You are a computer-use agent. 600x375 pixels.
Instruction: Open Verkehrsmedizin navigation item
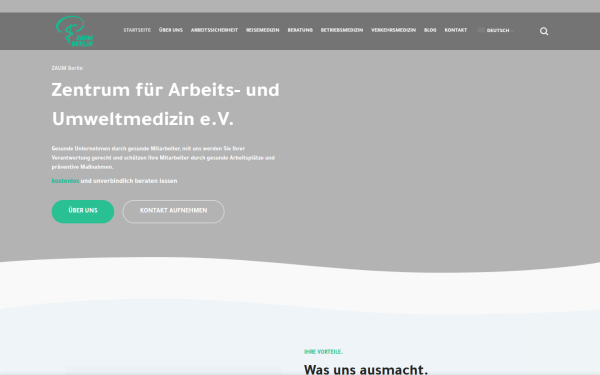(393, 30)
